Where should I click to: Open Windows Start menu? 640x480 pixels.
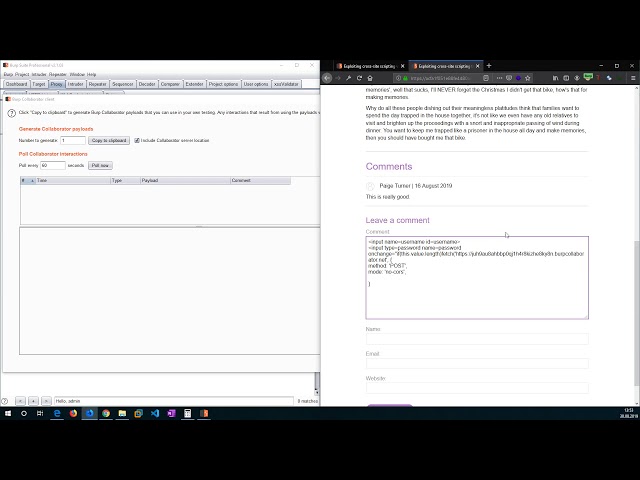(x=8, y=413)
